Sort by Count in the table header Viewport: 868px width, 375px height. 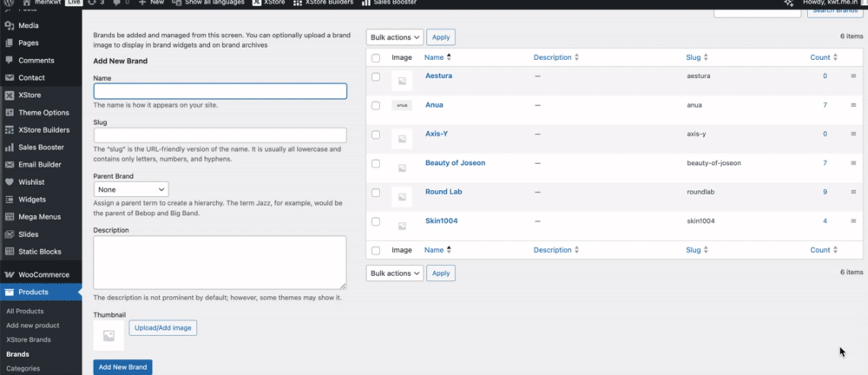[824, 57]
